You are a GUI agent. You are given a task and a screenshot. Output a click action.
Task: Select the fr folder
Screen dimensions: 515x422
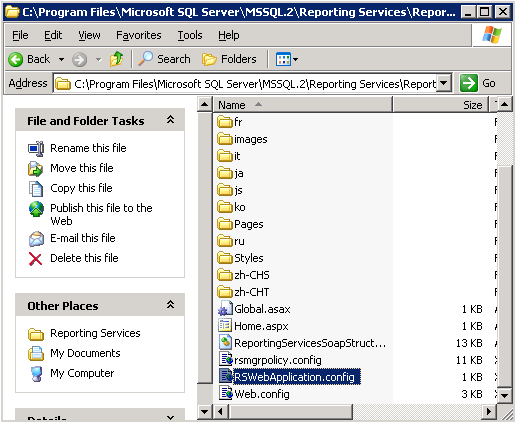click(x=230, y=122)
